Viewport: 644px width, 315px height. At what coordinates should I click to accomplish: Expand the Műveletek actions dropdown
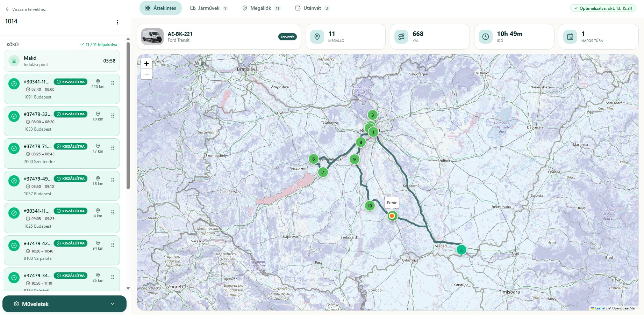click(65, 304)
